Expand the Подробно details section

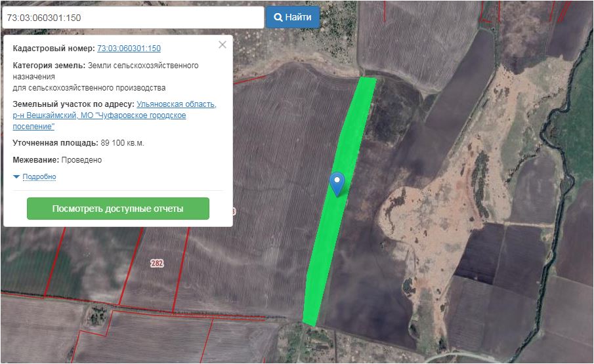[39, 176]
